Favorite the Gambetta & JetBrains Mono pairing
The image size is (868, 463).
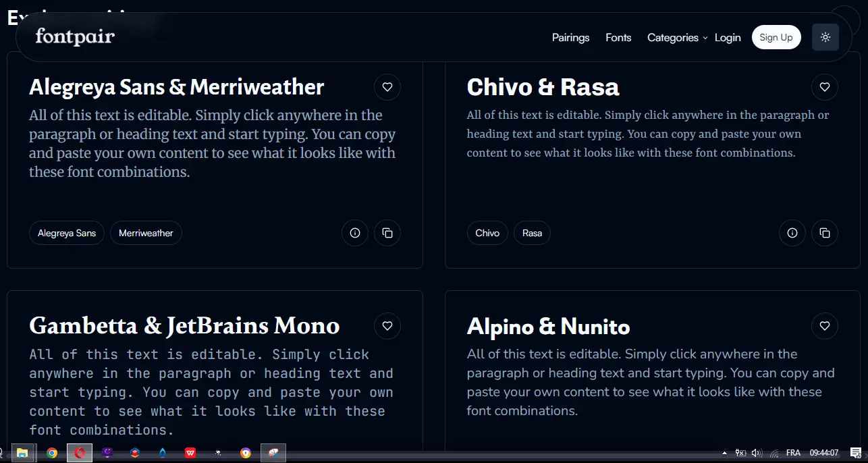[387, 326]
